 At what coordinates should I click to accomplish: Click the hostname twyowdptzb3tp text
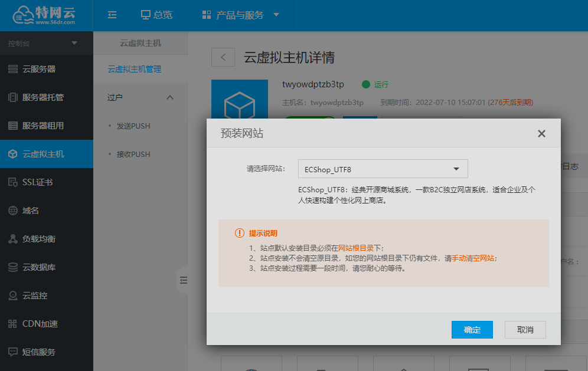pos(313,84)
